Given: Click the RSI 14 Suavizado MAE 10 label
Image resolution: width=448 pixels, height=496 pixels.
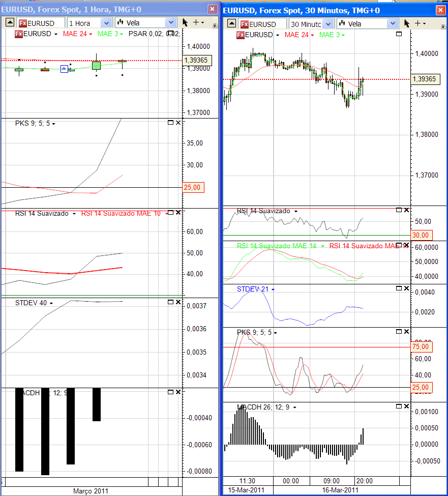Looking at the screenshot, I should tap(121, 214).
